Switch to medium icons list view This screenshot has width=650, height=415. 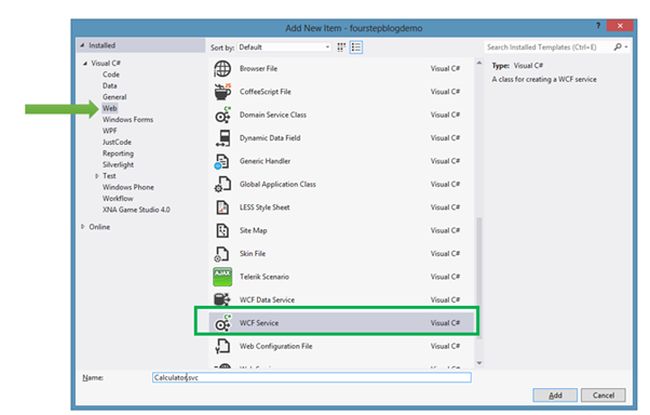[x=356, y=47]
